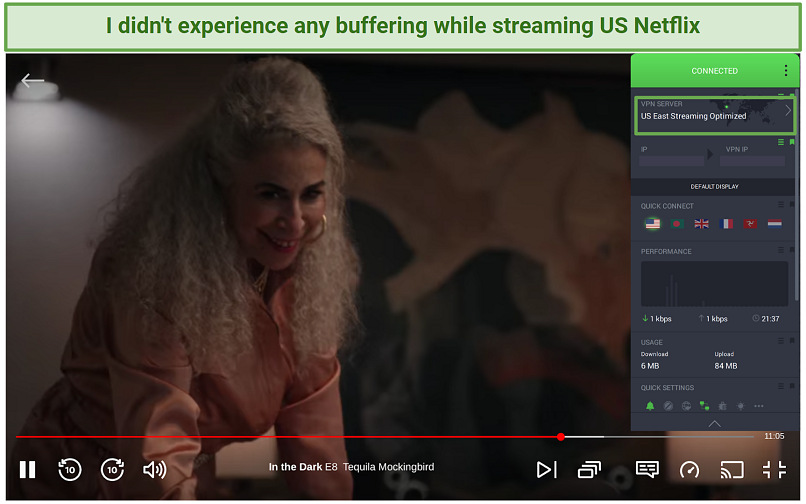Click the red playhead on the timeline

click(x=561, y=437)
